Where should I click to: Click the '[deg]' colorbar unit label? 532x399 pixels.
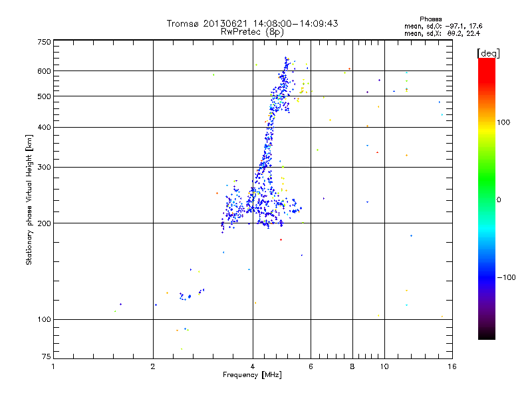pos(488,53)
